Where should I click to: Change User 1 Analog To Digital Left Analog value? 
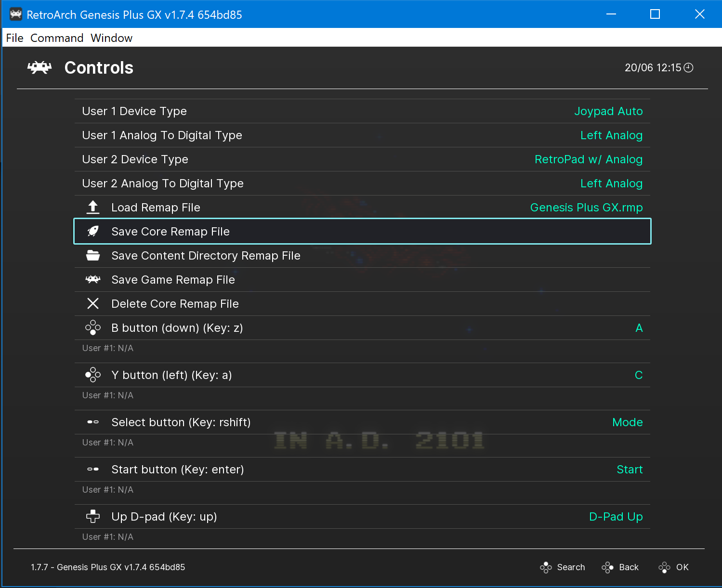click(611, 135)
